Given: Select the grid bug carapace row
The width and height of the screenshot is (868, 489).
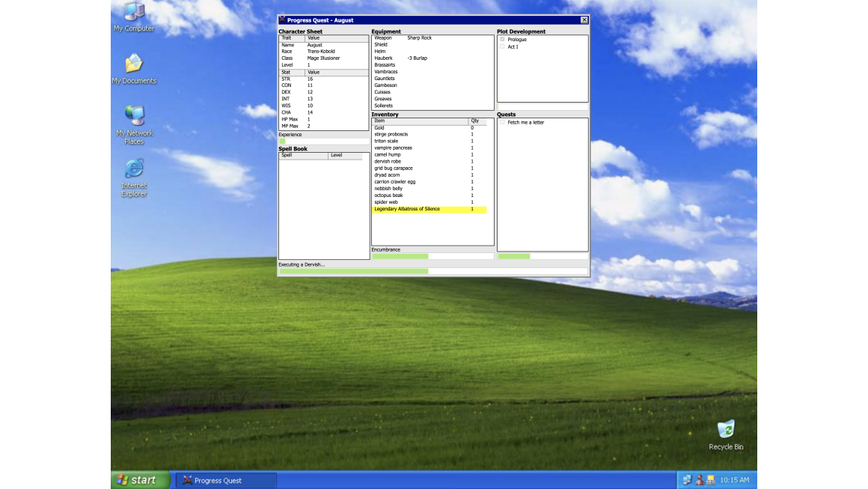Looking at the screenshot, I should (x=429, y=168).
